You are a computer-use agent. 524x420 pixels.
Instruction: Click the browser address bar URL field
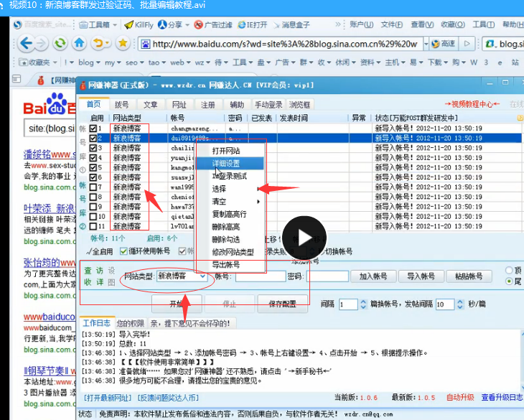pyautogui.click(x=284, y=44)
